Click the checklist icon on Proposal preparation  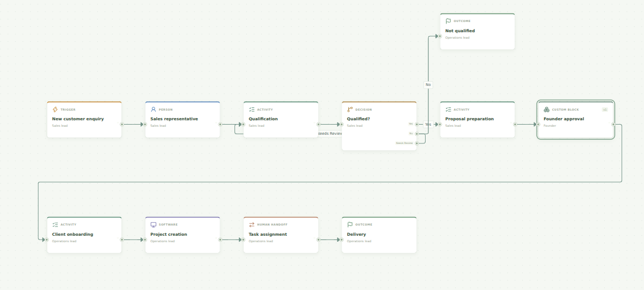[x=448, y=110]
